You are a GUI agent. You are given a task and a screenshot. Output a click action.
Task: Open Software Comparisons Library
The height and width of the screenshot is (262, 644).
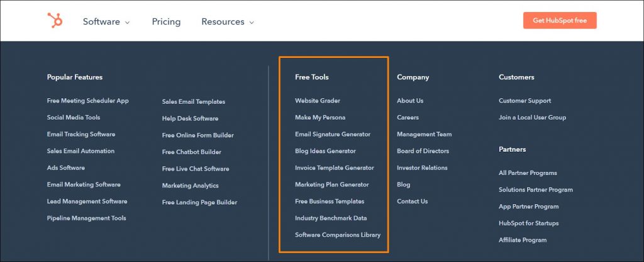[338, 235]
